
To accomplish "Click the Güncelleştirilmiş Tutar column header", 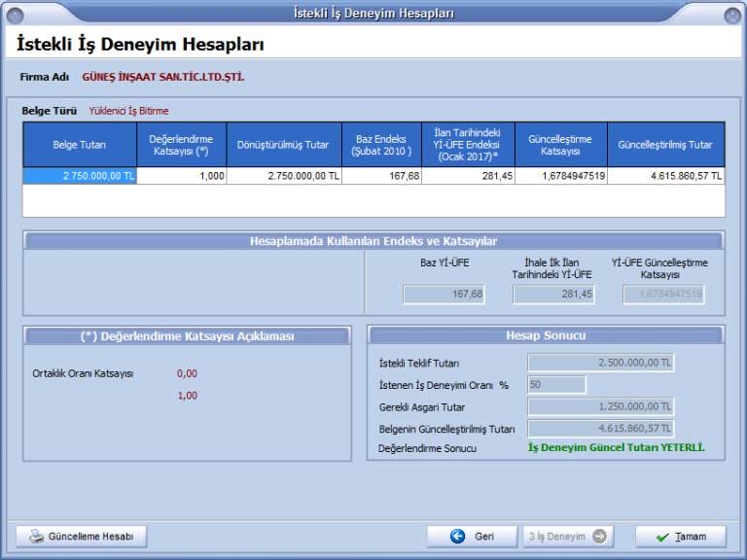I will pos(665,145).
